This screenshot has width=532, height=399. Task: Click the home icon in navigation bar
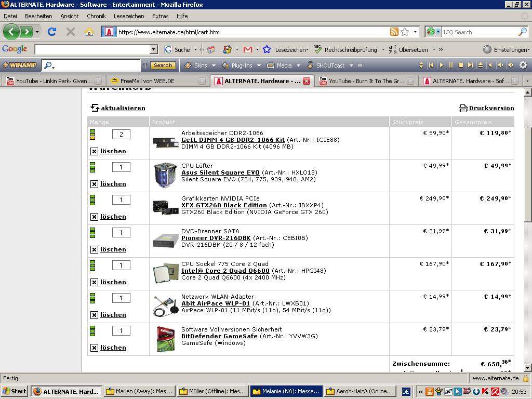(x=89, y=32)
